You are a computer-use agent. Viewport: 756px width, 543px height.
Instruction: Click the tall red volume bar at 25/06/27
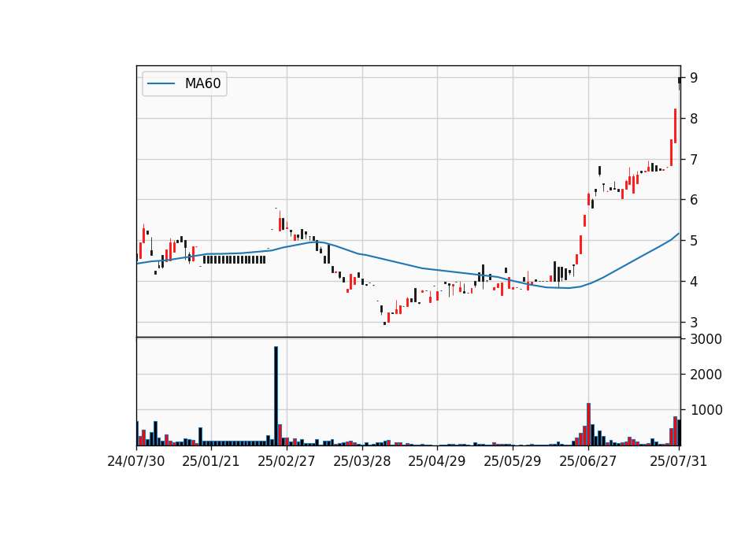[x=589, y=424]
